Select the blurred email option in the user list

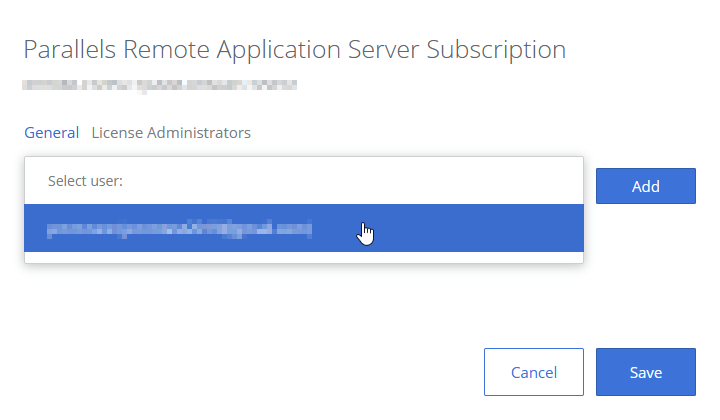tap(180, 229)
